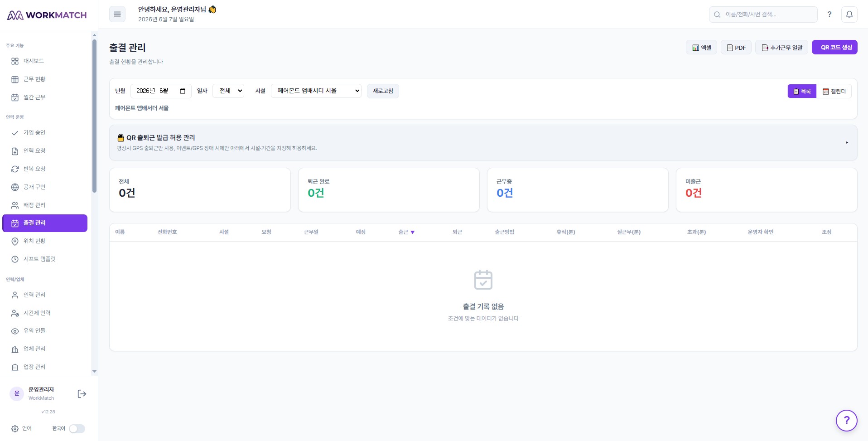Click the empty-state calendar icon

coord(483,280)
